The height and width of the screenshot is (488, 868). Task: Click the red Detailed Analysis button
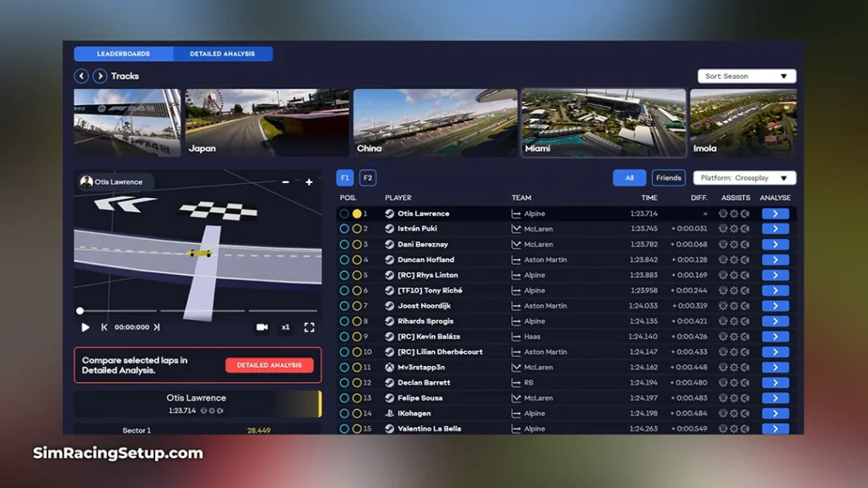tap(270, 365)
